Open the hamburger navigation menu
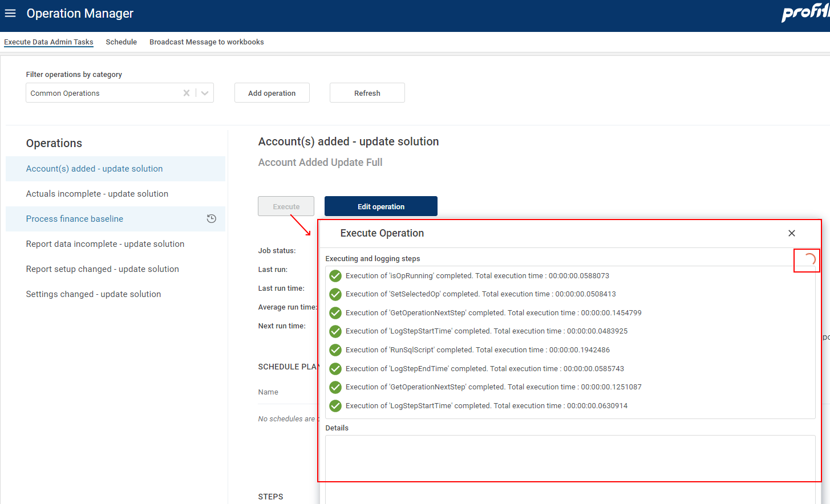830x504 pixels. tap(10, 13)
